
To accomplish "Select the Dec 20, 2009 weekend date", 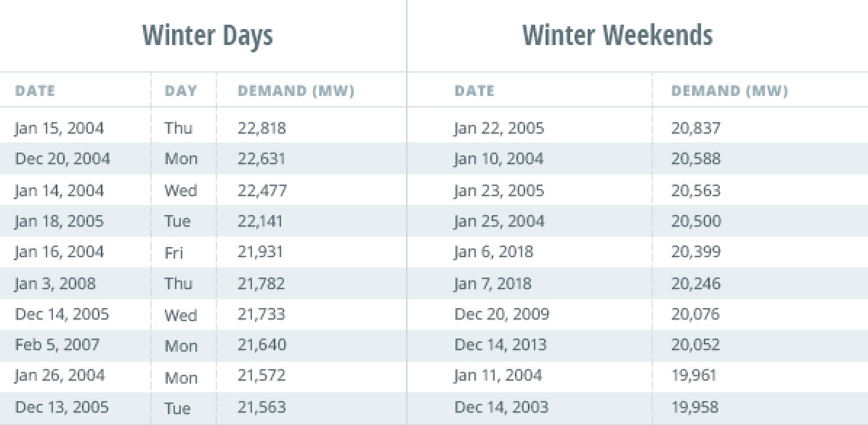I will 502,315.
